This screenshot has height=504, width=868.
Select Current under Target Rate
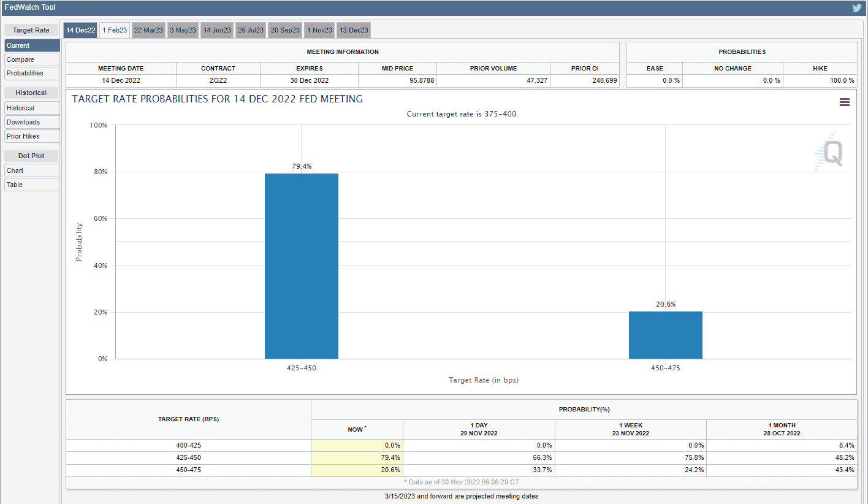click(x=31, y=45)
